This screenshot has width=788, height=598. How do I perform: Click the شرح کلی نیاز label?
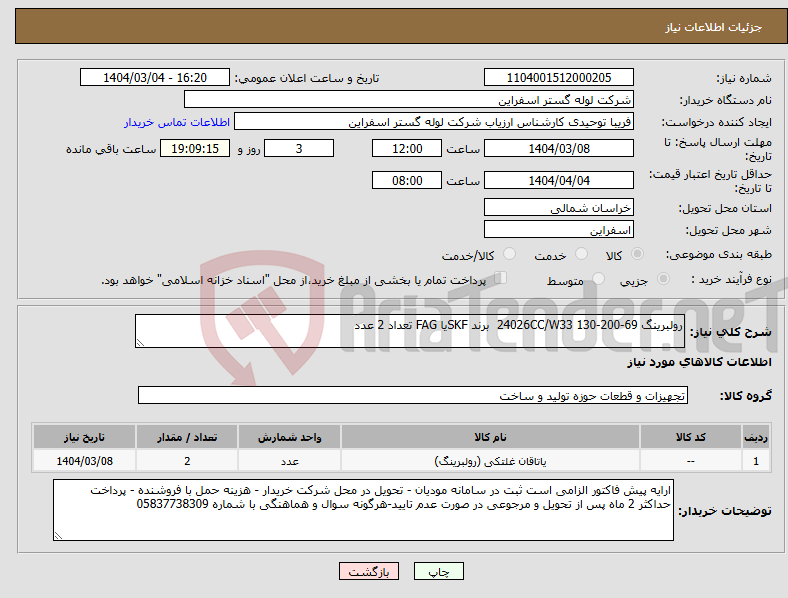(731, 332)
